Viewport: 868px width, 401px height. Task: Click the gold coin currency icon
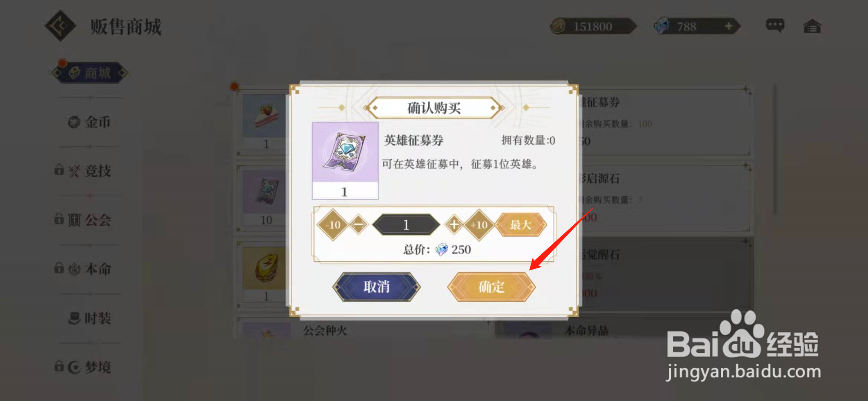pos(558,26)
